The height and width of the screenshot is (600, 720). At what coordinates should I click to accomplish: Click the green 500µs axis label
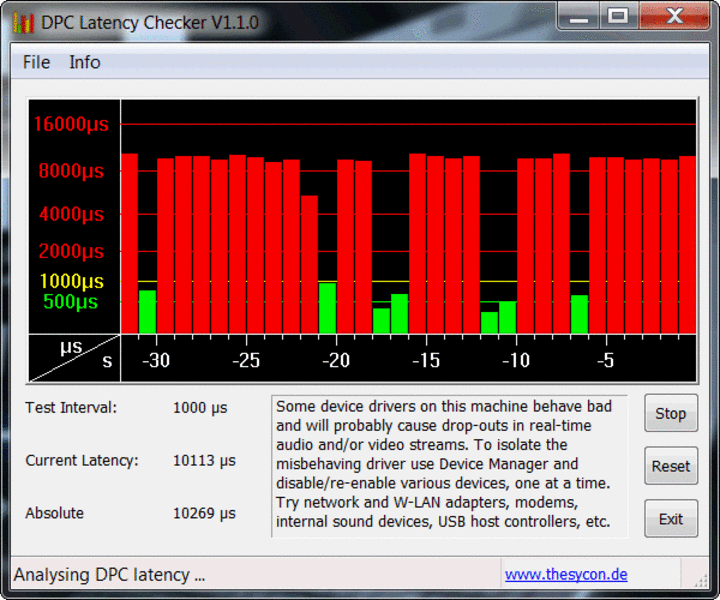click(71, 302)
